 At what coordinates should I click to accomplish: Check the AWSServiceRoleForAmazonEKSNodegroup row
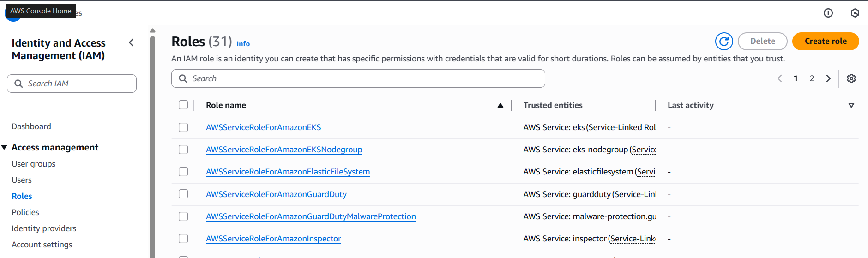tap(183, 150)
